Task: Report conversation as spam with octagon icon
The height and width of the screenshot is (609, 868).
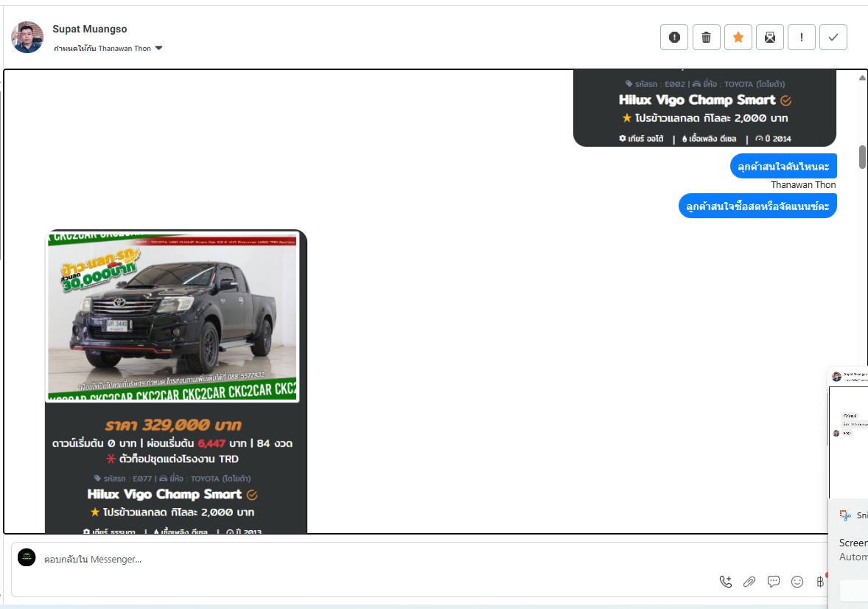Action: [x=673, y=37]
